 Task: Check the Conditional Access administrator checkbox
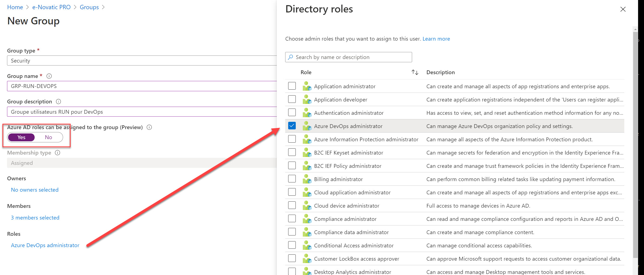(292, 245)
